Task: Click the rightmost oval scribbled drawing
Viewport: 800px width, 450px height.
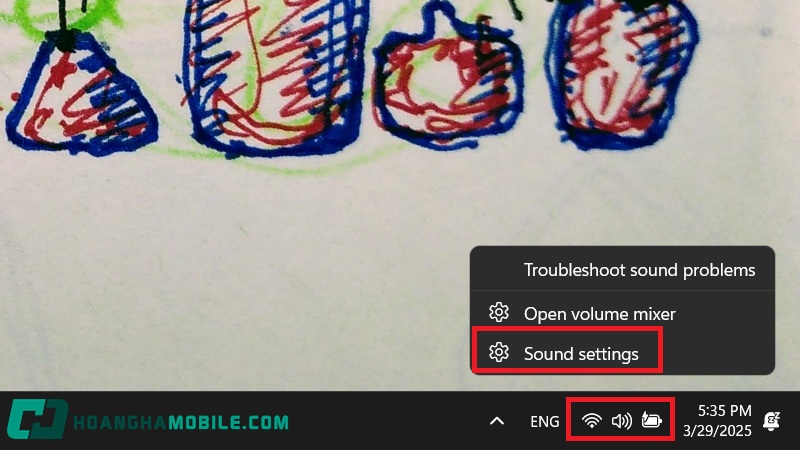Action: [620, 74]
